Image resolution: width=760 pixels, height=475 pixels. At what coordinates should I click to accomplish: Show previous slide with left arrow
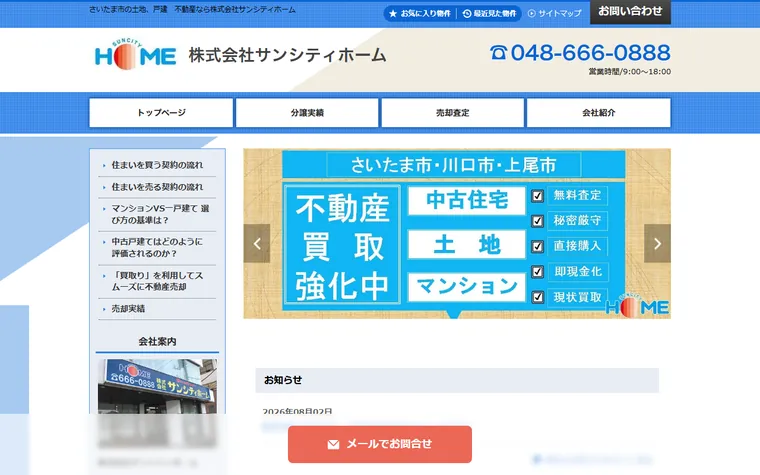(x=257, y=243)
